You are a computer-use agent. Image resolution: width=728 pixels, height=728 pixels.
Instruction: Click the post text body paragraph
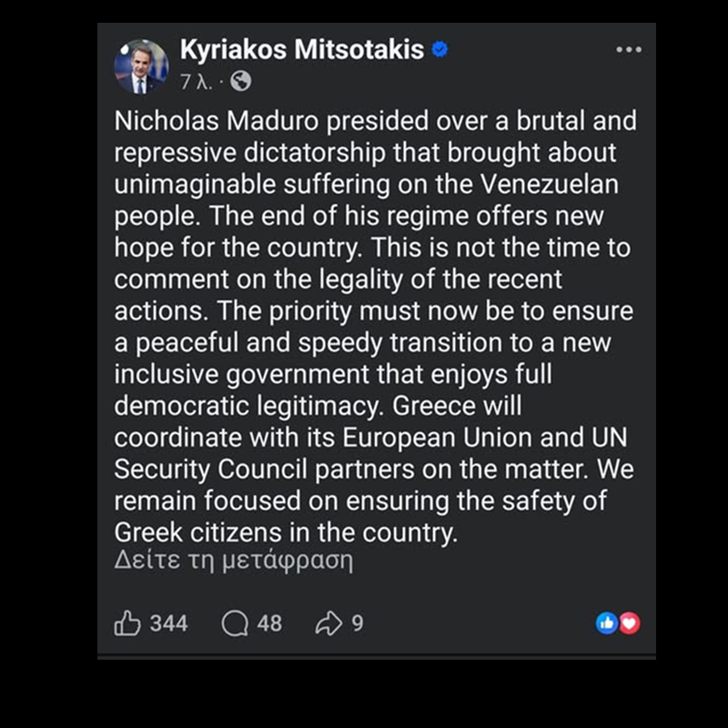coord(375,326)
